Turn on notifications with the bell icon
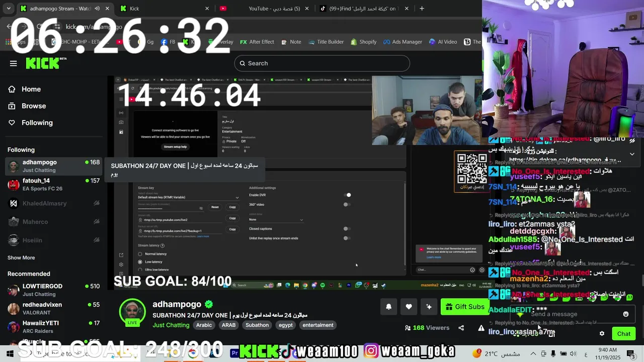 pyautogui.click(x=389, y=307)
